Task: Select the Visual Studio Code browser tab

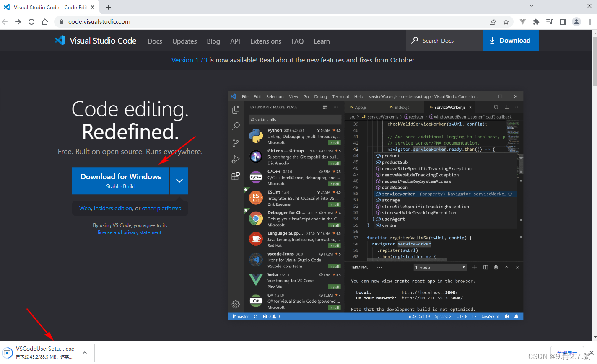Action: [x=50, y=7]
